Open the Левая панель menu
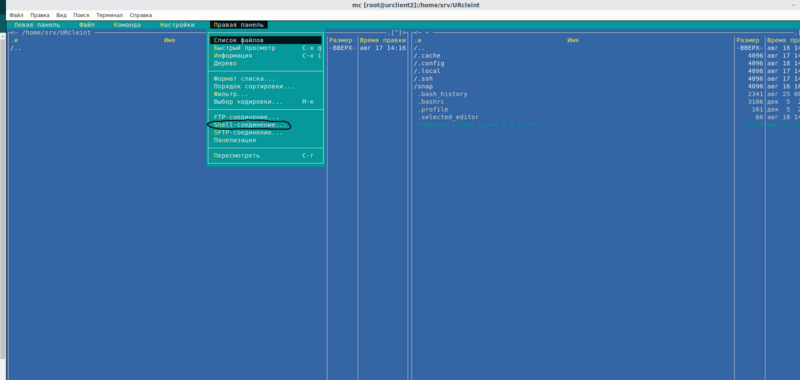The width and height of the screenshot is (800, 380). (37, 25)
